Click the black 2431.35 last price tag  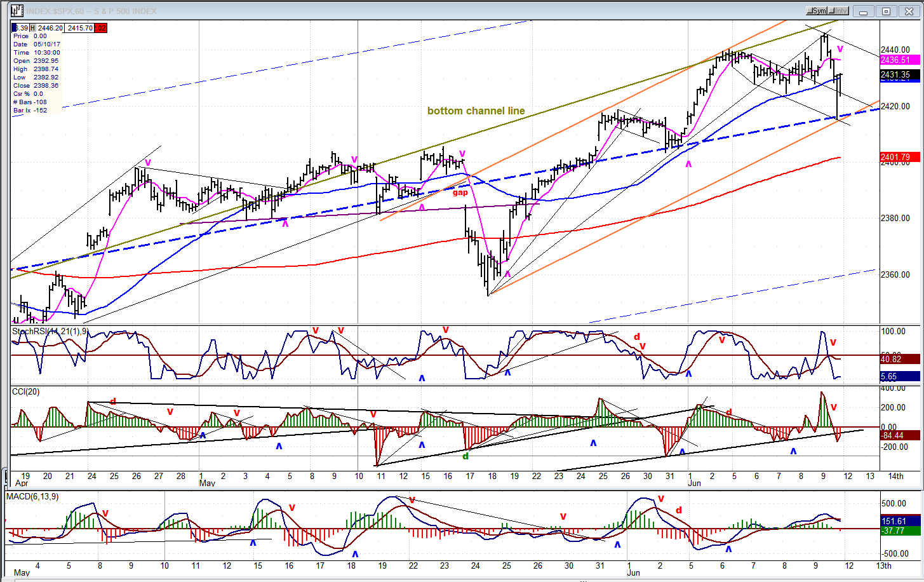tap(895, 75)
